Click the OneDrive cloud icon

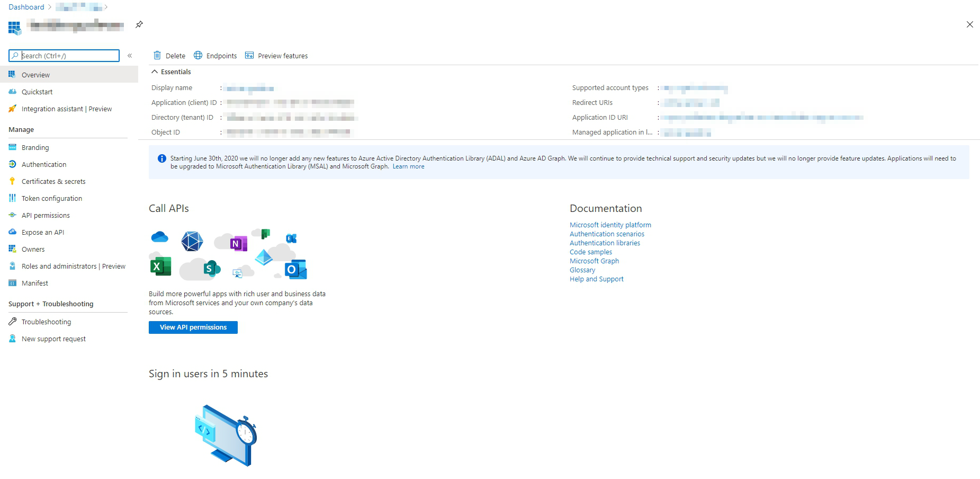159,237
